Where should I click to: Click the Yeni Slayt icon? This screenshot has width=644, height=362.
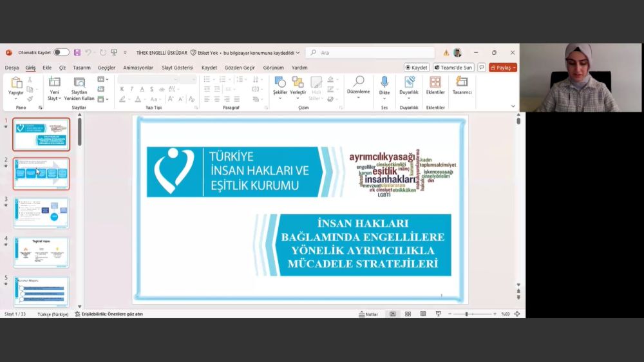54,82
